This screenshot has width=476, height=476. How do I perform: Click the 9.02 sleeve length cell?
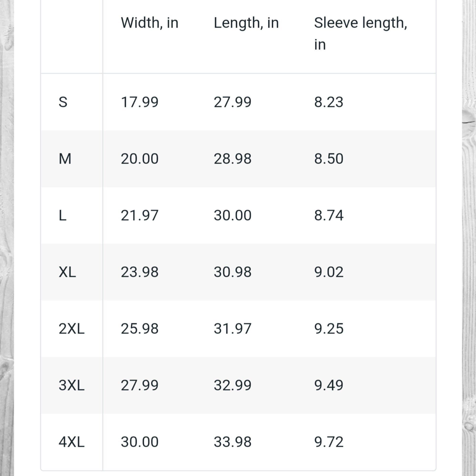pyautogui.click(x=329, y=272)
